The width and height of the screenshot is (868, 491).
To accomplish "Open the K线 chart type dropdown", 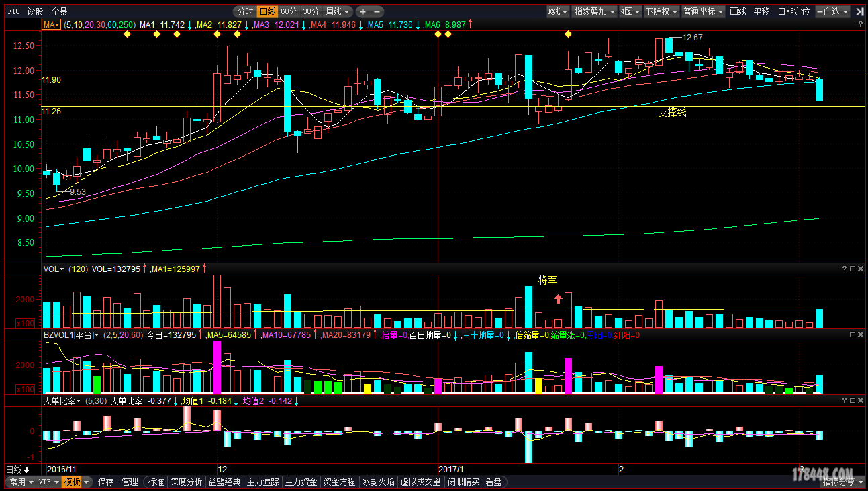I will [558, 11].
